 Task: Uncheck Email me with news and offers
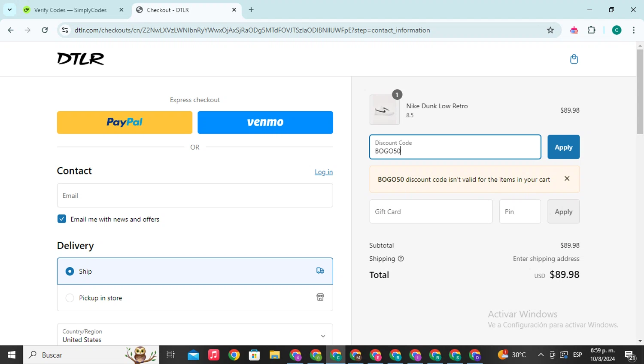pyautogui.click(x=62, y=219)
